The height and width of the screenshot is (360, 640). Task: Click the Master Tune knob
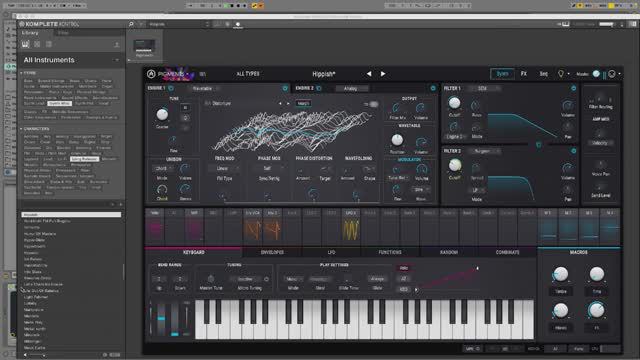tap(211, 279)
